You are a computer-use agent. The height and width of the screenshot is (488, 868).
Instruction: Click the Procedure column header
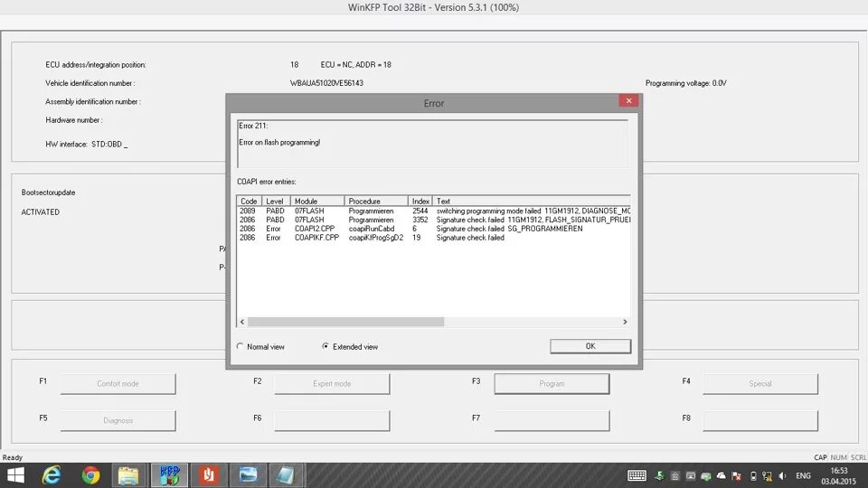click(376, 201)
